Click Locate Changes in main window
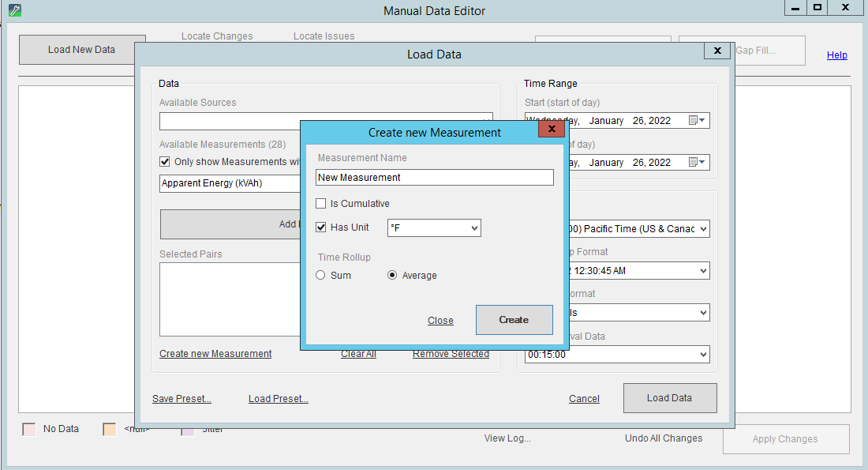Screen dimensions: 868x470 pos(217,36)
